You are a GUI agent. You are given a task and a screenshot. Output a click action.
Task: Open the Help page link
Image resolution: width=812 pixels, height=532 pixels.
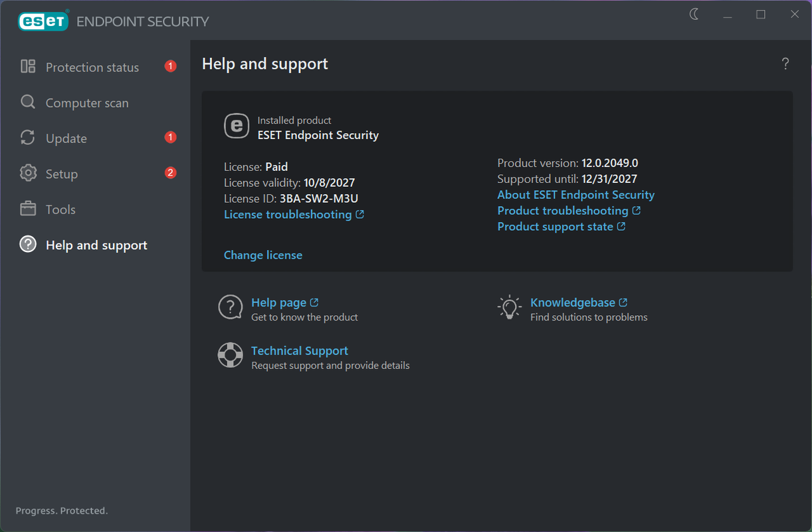click(278, 303)
